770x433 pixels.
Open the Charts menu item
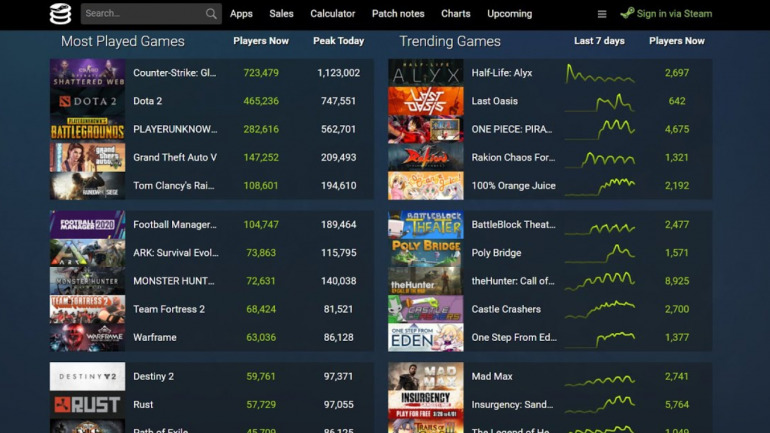tap(456, 14)
